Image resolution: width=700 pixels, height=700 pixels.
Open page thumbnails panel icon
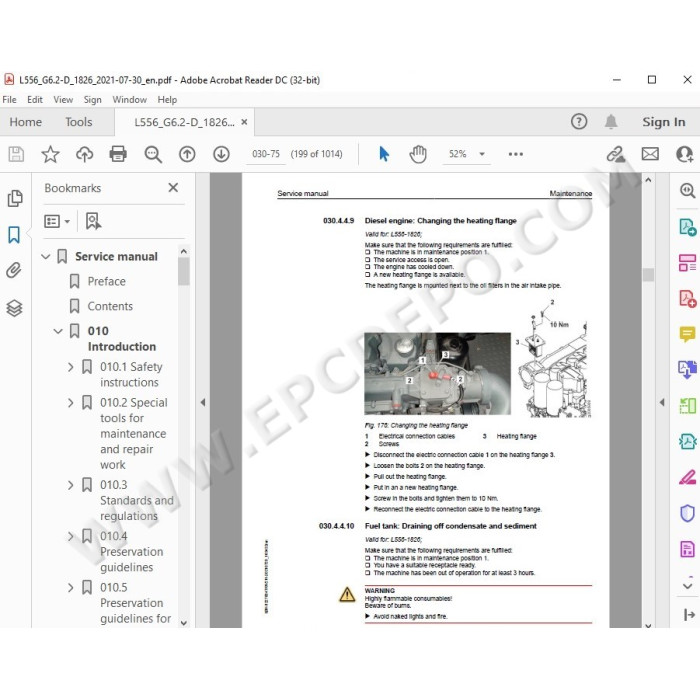15,199
